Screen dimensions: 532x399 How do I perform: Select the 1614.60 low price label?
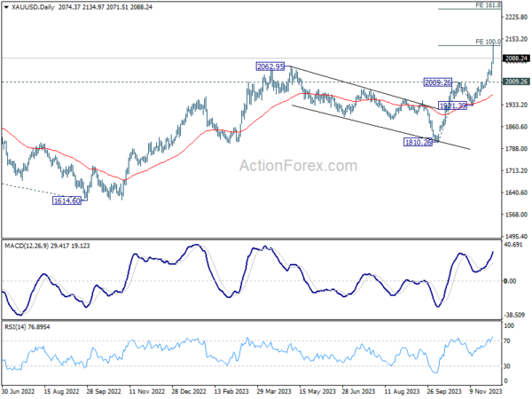coord(67,200)
